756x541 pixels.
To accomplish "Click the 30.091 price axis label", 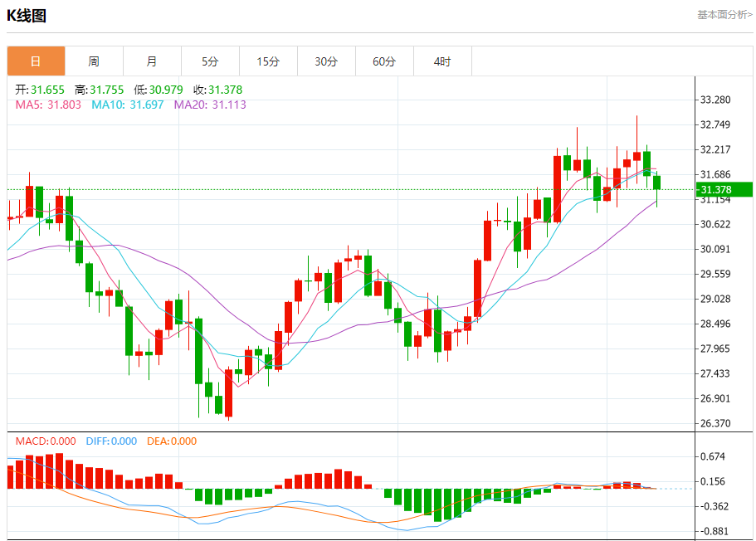I will 715,249.
